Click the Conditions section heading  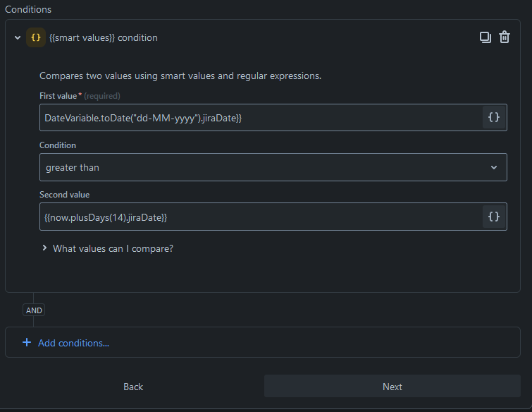tap(28, 9)
